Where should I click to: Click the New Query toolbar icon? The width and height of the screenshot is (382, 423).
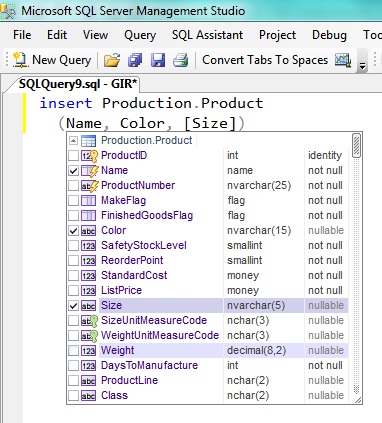coord(20,60)
